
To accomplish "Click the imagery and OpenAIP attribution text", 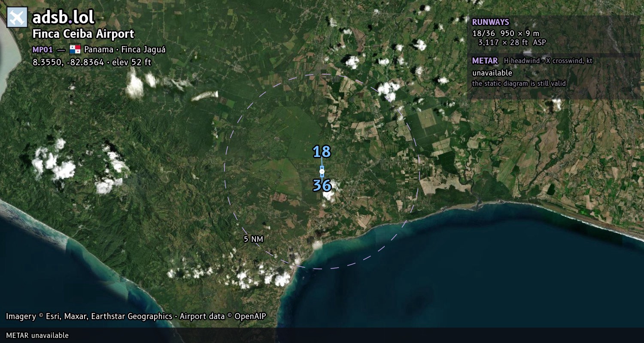I will (x=136, y=316).
